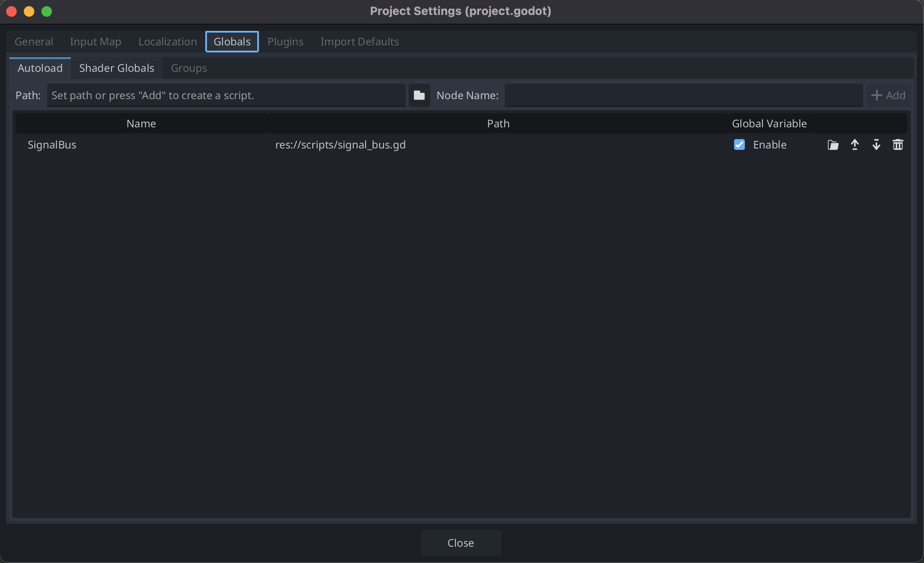Toggle the SignalBus Enable checkbox
This screenshot has width=924, height=563.
pos(739,145)
